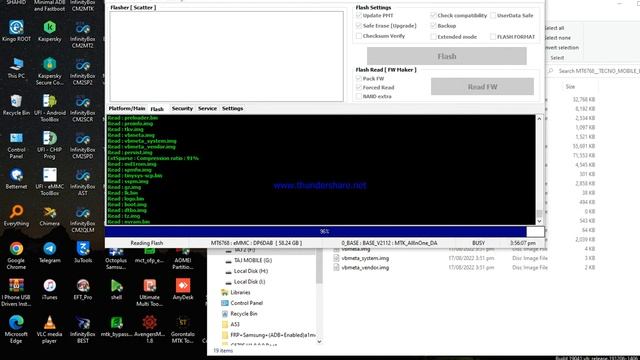The width and height of the screenshot is (640, 360).
Task: Open the Service tab
Action: pyautogui.click(x=207, y=108)
